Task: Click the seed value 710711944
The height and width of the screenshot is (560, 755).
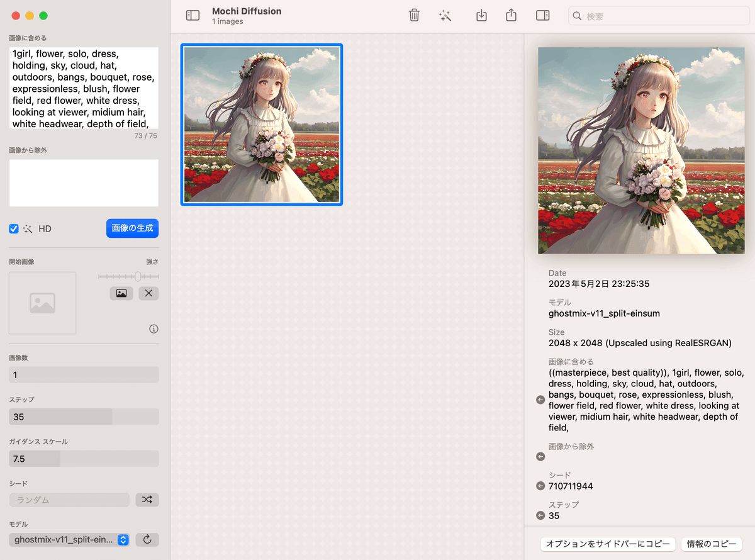Action: [x=571, y=486]
